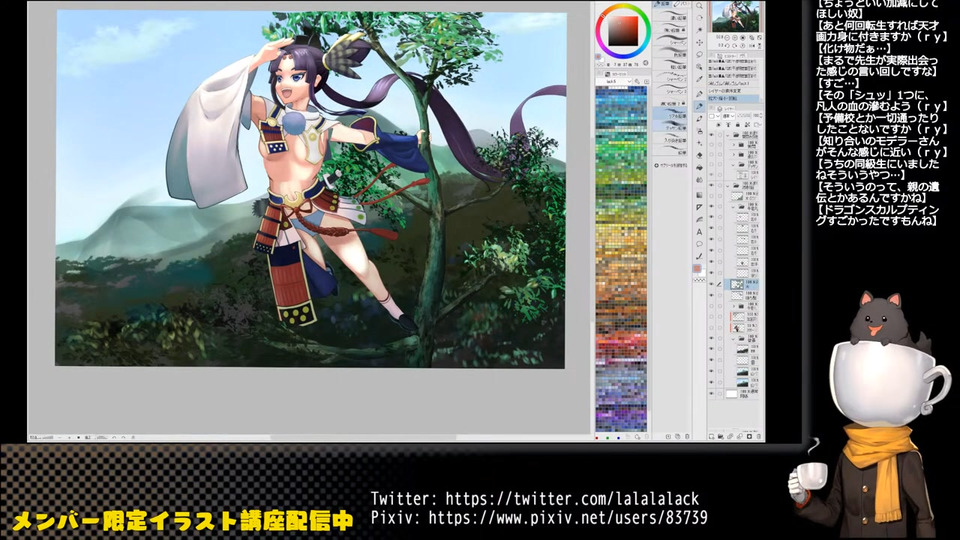Select the Balloon speech-bubble tool

click(699, 244)
